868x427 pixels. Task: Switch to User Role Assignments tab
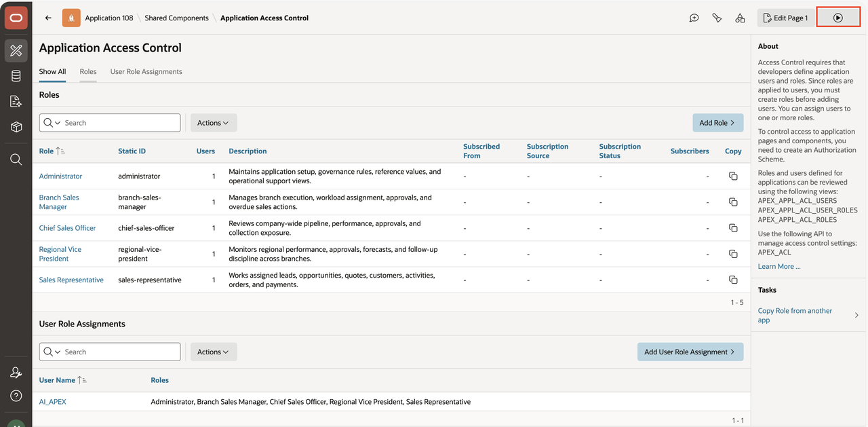click(x=146, y=71)
